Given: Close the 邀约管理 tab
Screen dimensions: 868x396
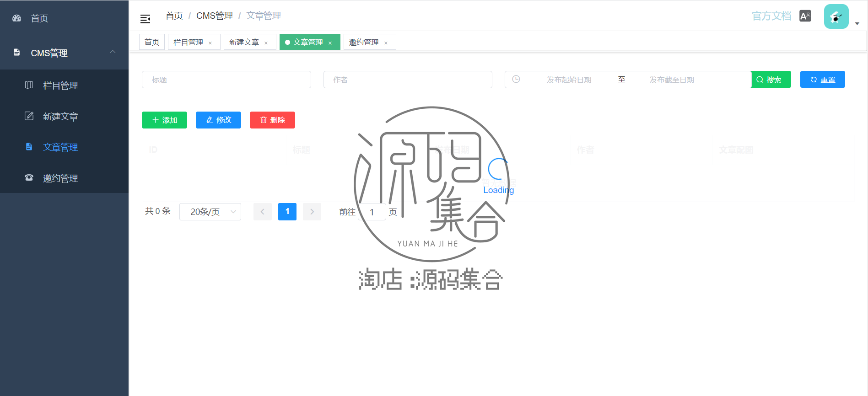Looking at the screenshot, I should (386, 43).
